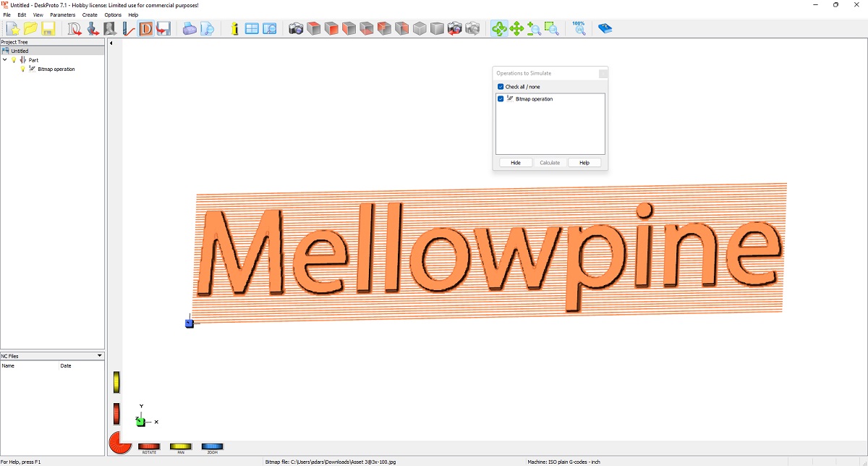This screenshot has height=466, width=868.
Task: Select the green rotate view mouse tool
Action: point(499,29)
